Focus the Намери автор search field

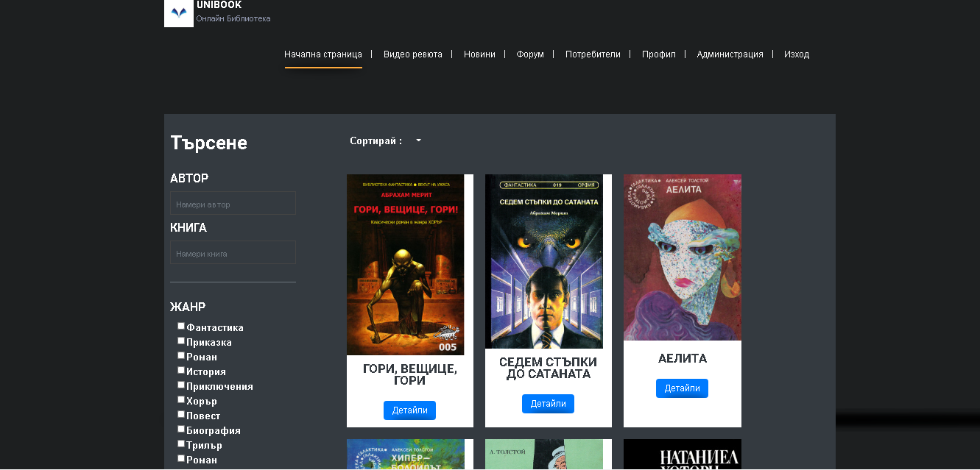(x=233, y=204)
